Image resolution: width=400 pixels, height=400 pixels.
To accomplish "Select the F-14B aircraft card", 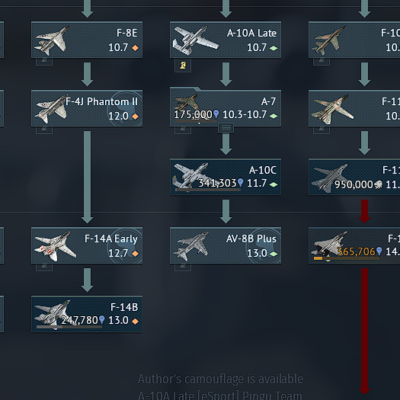I will pos(87,315).
